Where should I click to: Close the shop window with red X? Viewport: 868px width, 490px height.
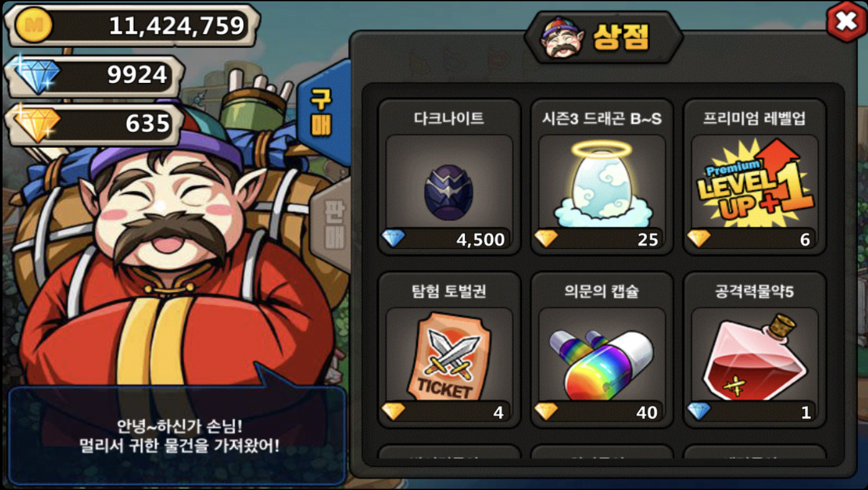click(846, 22)
